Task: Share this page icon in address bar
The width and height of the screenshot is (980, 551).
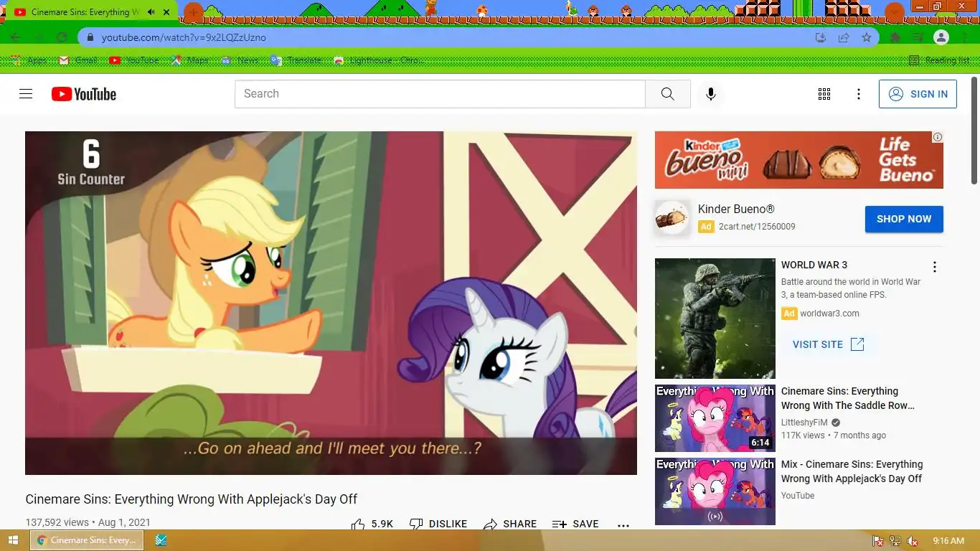Action: (844, 37)
